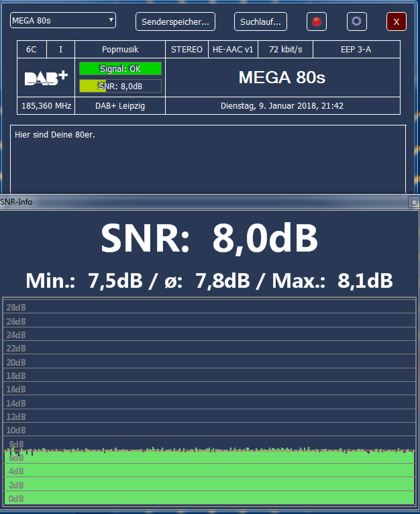The image size is (420, 514).
Task: Open Senderspeicher station memory
Action: click(x=175, y=21)
